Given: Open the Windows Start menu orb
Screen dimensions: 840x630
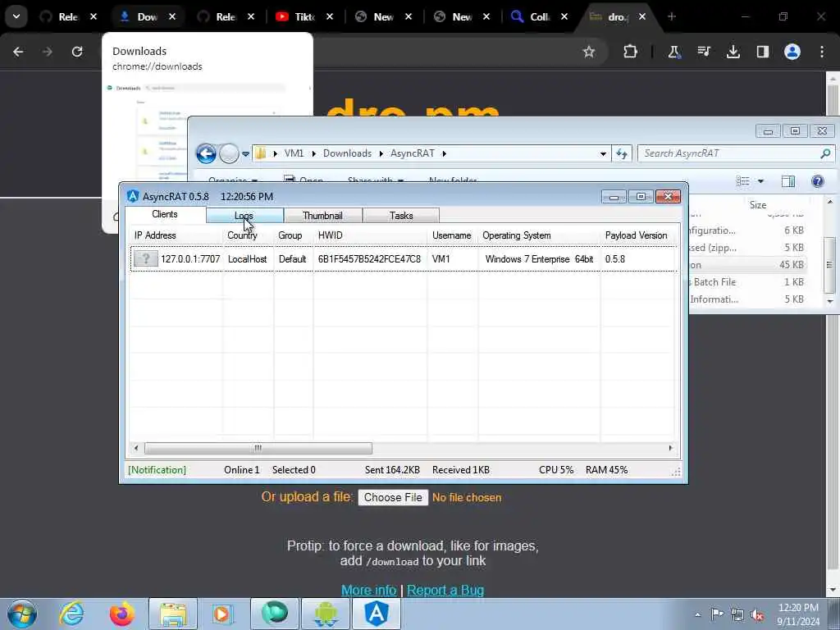Looking at the screenshot, I should [22, 614].
